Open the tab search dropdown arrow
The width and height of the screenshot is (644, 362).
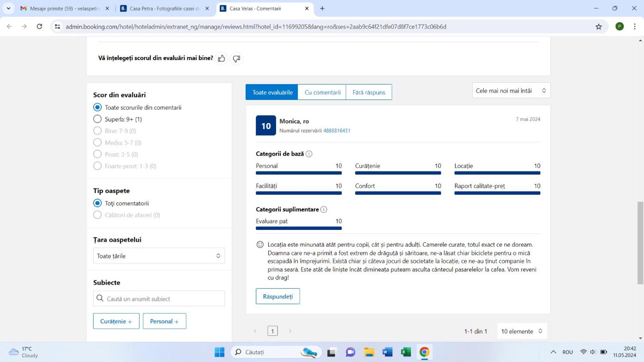tap(8, 8)
